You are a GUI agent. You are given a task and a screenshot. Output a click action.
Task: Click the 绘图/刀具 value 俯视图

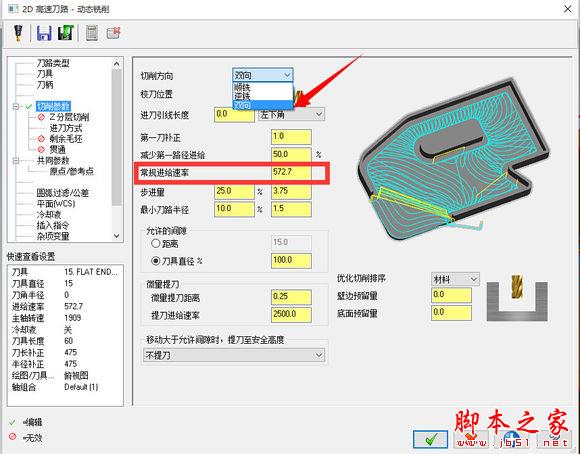coord(76,376)
